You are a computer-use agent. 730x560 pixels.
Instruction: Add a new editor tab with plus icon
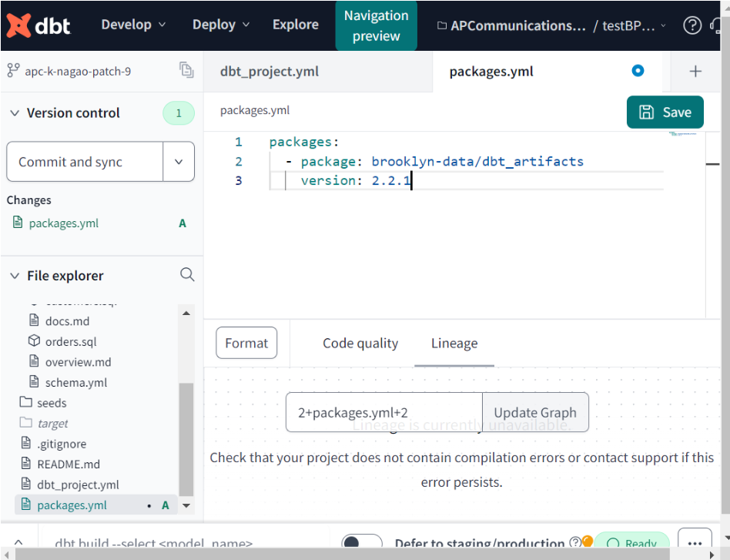click(x=695, y=72)
